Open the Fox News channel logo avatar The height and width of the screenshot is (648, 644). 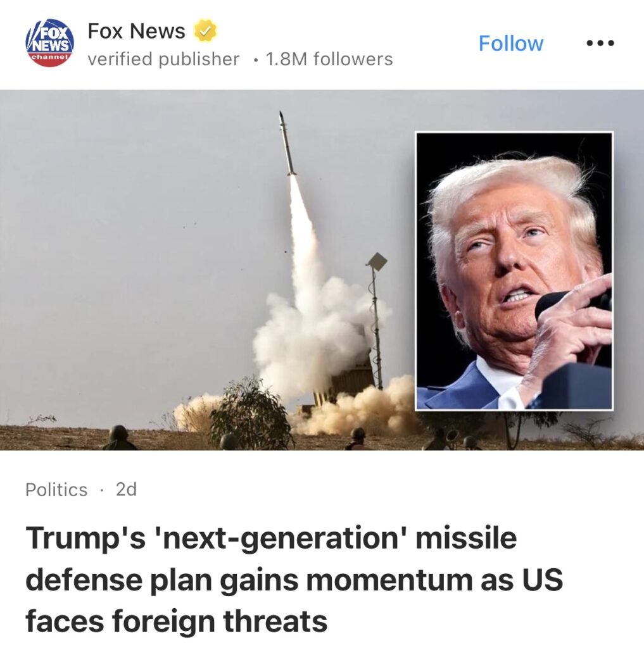tap(49, 42)
